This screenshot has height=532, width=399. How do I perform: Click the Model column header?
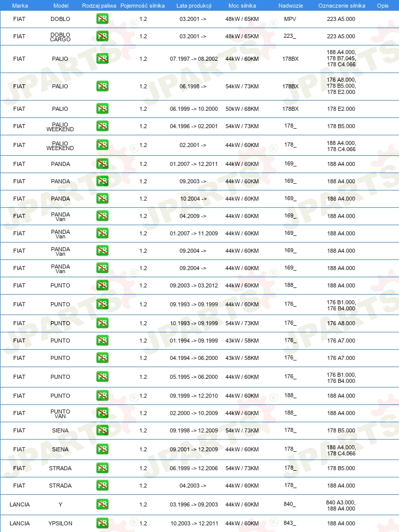[61, 6]
